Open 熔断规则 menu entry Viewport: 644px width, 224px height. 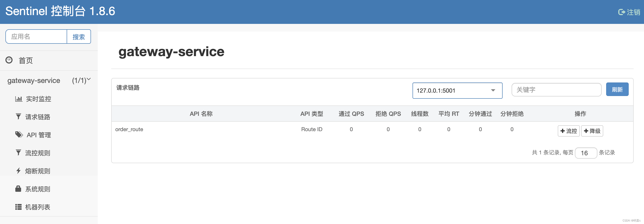[38, 171]
